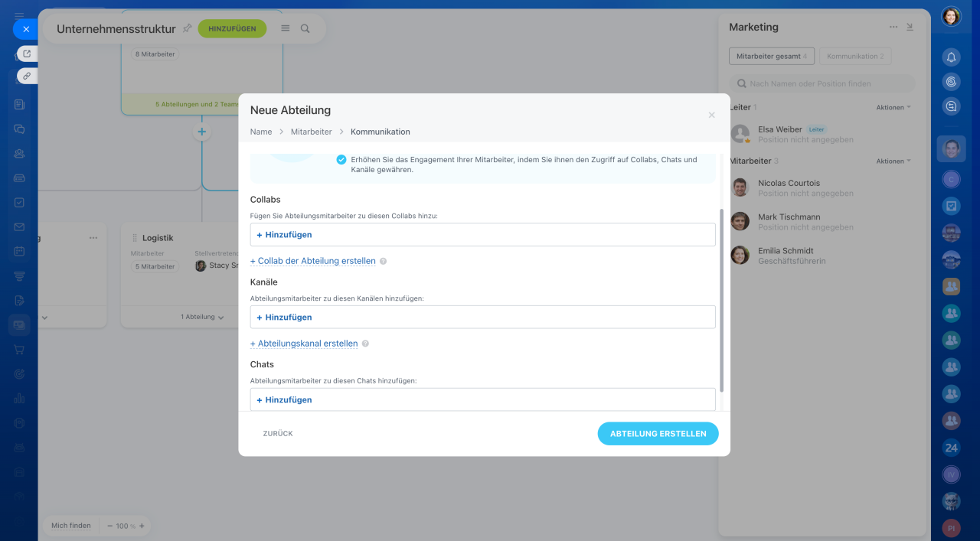Open page in new window icon
Screen dimensions: 980x541
point(27,54)
